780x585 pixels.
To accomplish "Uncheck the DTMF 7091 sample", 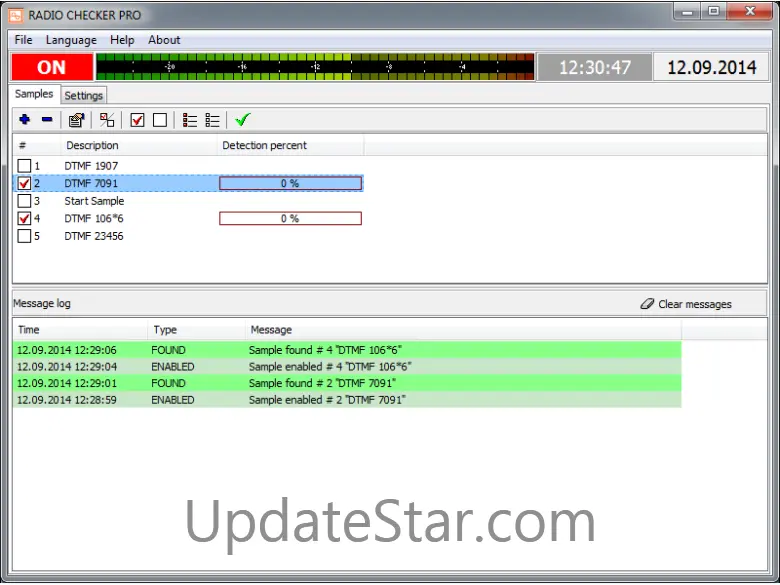I will (x=24, y=183).
